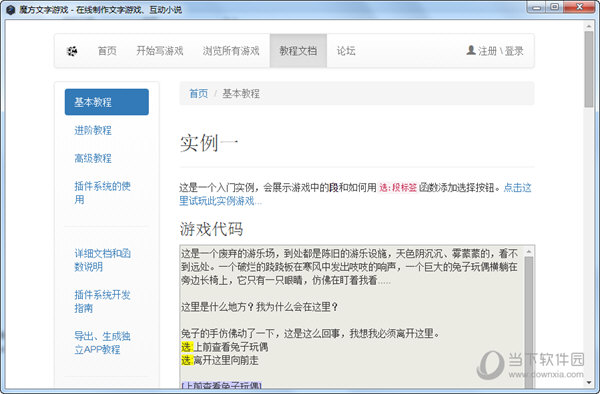Click the page scrollbar up arrow

click(x=589, y=26)
